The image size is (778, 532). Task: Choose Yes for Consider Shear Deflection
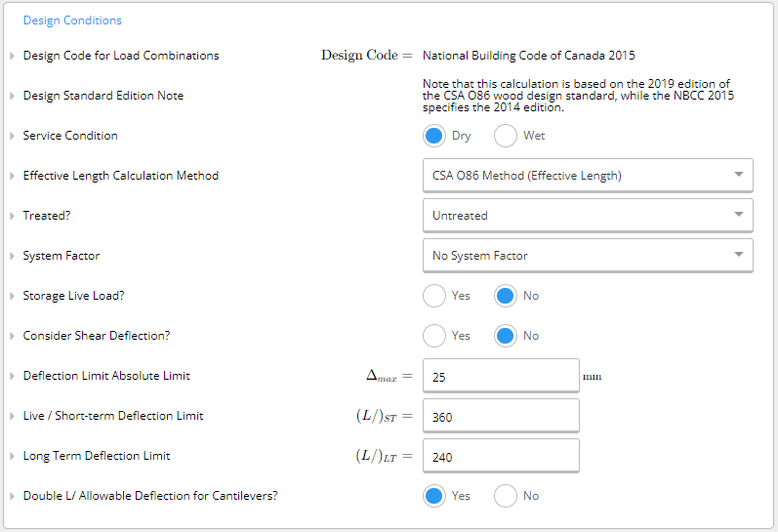click(434, 336)
